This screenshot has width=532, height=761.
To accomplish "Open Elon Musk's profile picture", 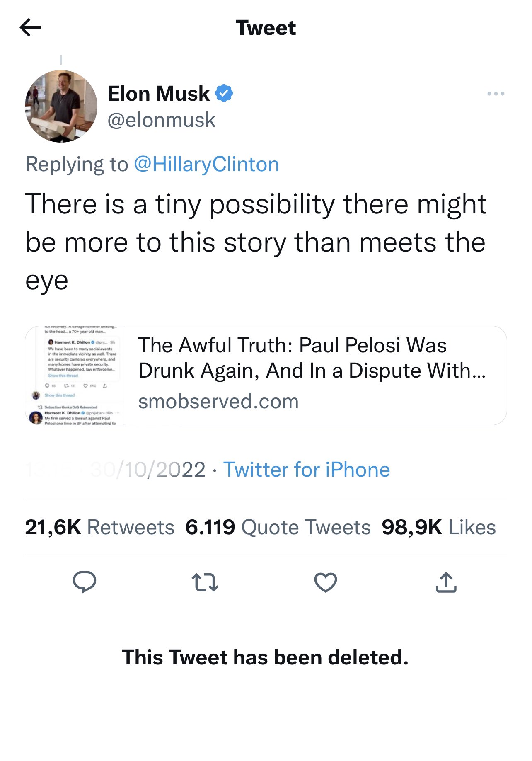I will [61, 107].
